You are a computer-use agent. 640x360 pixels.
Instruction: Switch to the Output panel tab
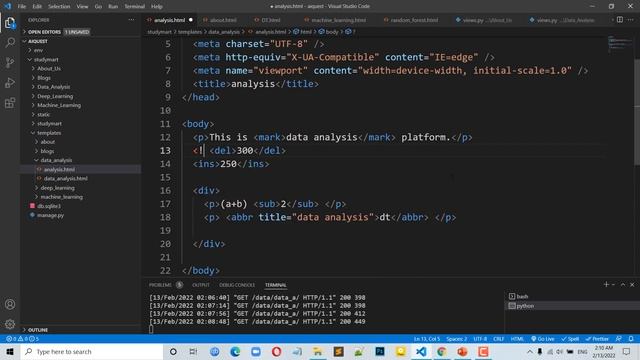pyautogui.click(x=201, y=285)
